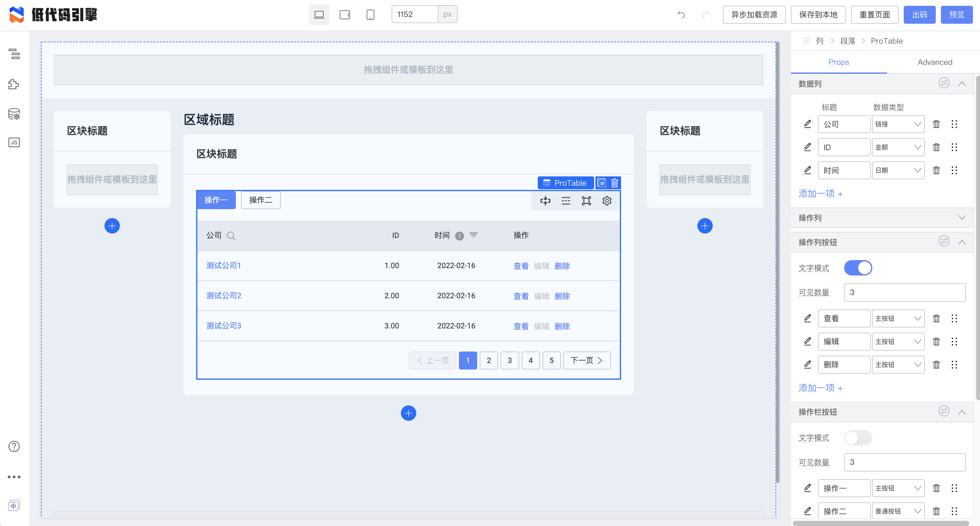This screenshot has width=980, height=526.
Task: Expand the 操作列 section
Action: (961, 218)
